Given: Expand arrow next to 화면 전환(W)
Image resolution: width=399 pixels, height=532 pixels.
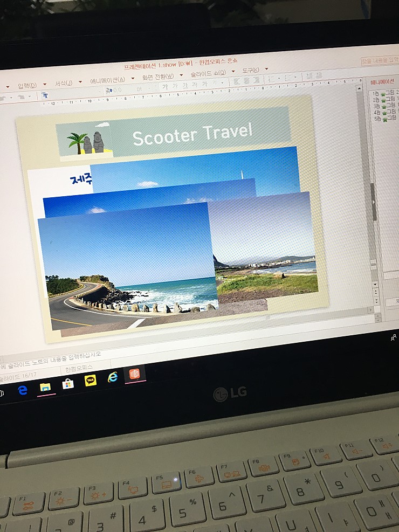Looking at the screenshot, I should 181,75.
